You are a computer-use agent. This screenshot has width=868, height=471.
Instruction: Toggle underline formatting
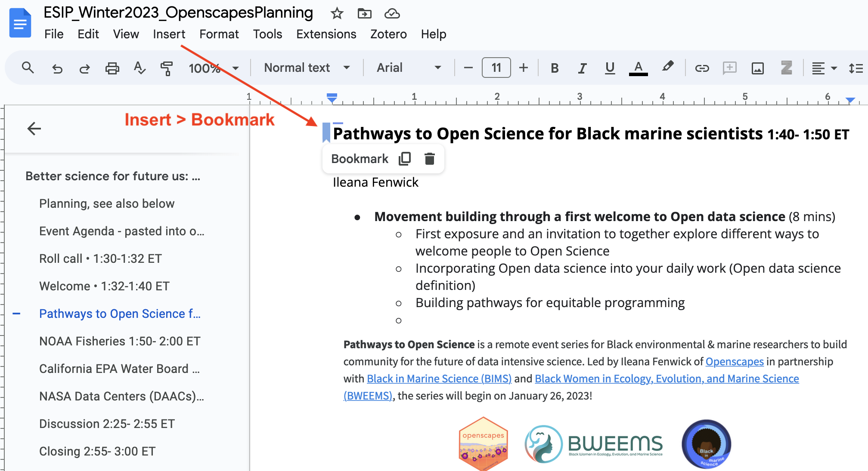[610, 68]
